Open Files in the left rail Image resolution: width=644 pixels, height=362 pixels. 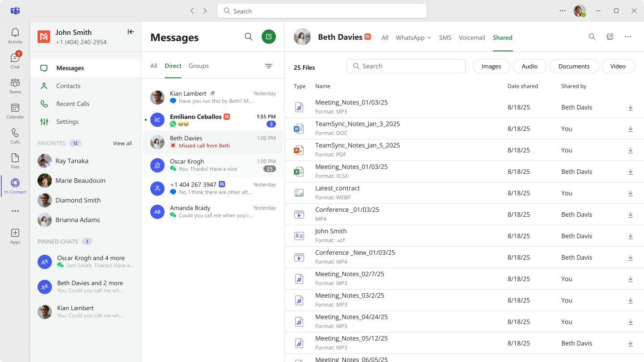[15, 161]
